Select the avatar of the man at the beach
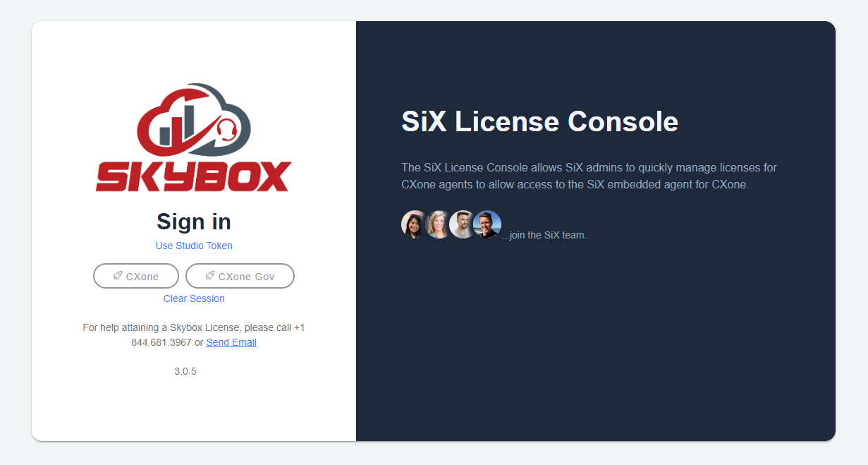The image size is (868, 465). tap(487, 224)
